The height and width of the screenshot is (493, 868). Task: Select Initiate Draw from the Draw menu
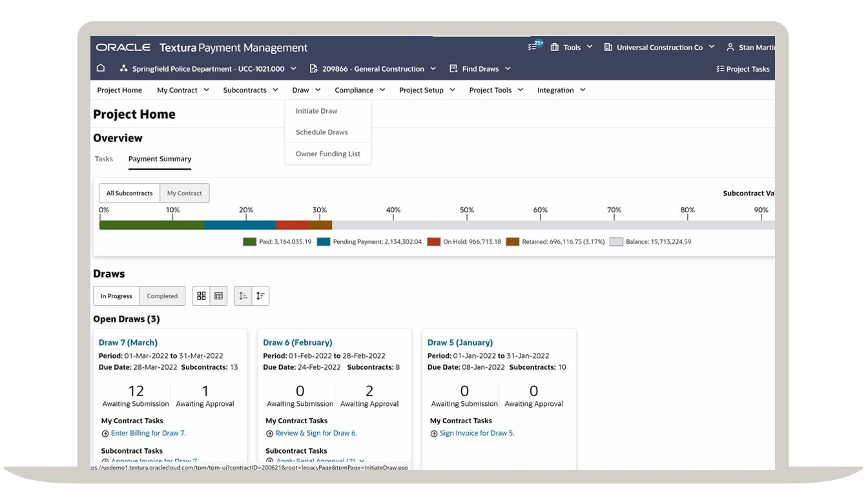click(316, 110)
